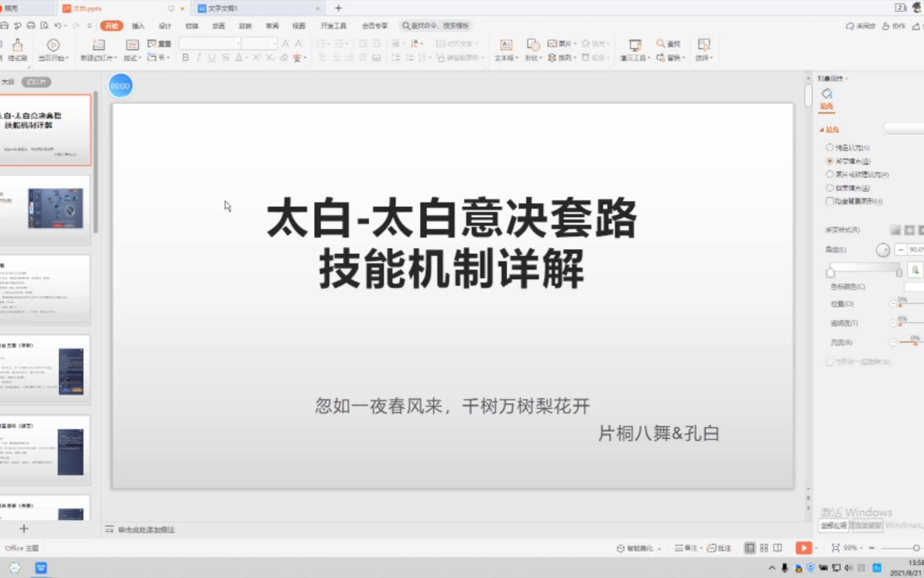Click the Collaborate button at top right
Viewport: 924px width, 578px height.
[x=894, y=26]
